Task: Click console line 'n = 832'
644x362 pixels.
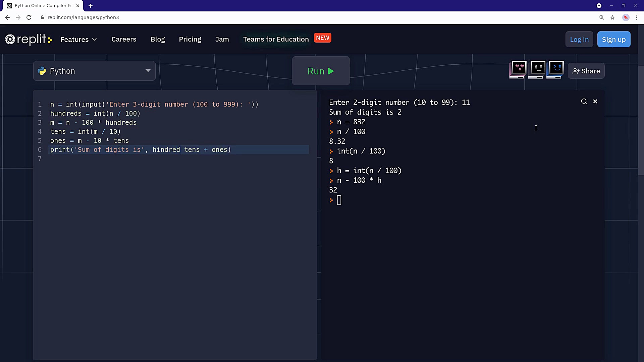Action: 351,122
